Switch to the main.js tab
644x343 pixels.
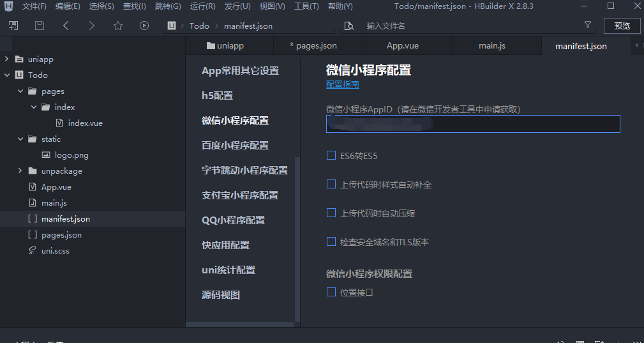(497, 45)
